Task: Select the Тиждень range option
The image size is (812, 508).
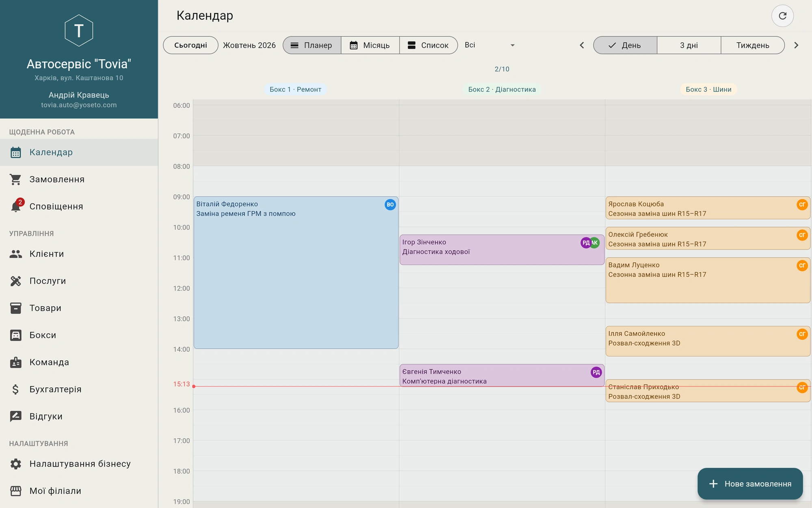Action: (x=753, y=45)
